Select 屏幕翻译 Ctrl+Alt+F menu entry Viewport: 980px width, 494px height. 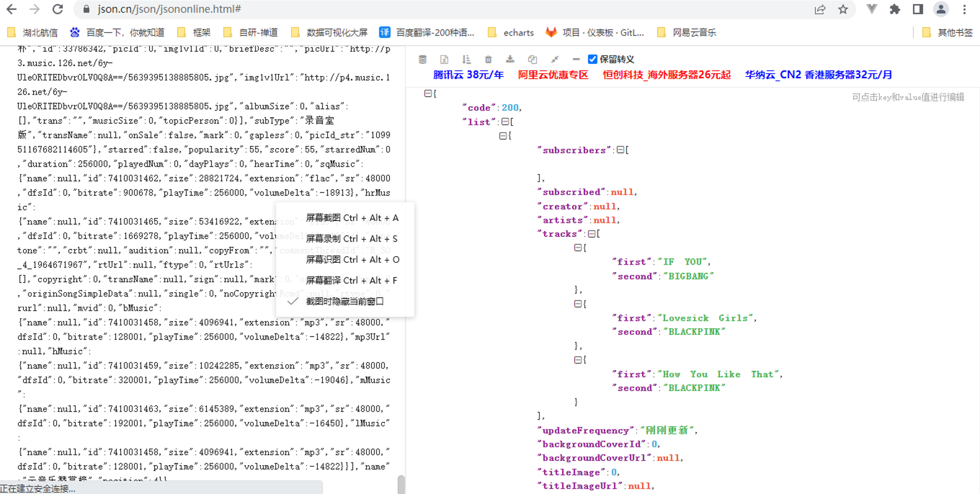coord(345,280)
